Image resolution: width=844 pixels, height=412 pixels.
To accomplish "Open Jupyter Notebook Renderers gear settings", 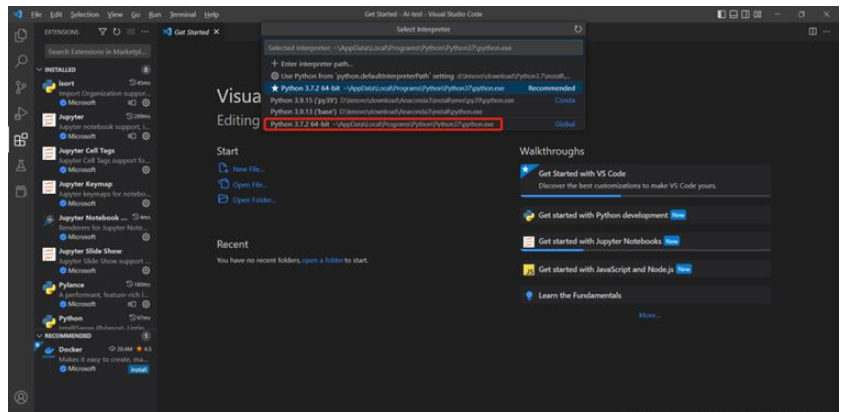I will tap(146, 236).
